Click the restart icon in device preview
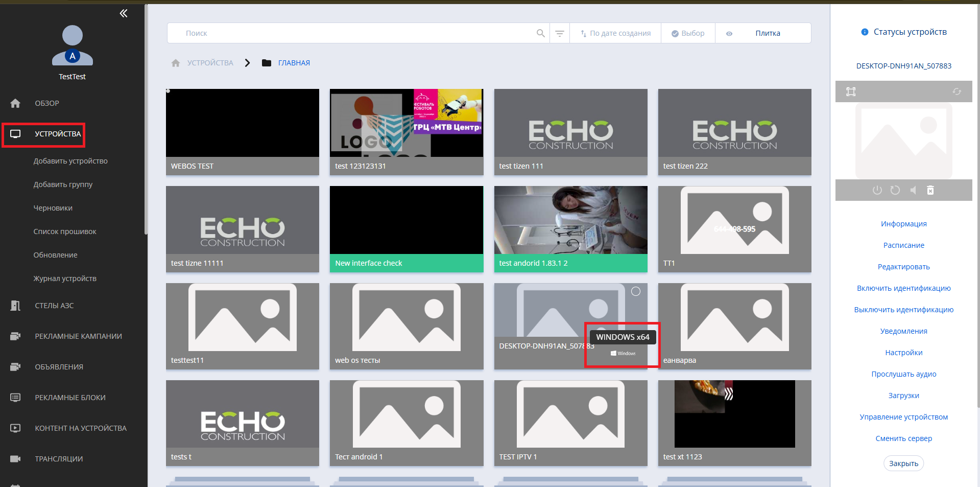980x487 pixels. click(x=895, y=190)
